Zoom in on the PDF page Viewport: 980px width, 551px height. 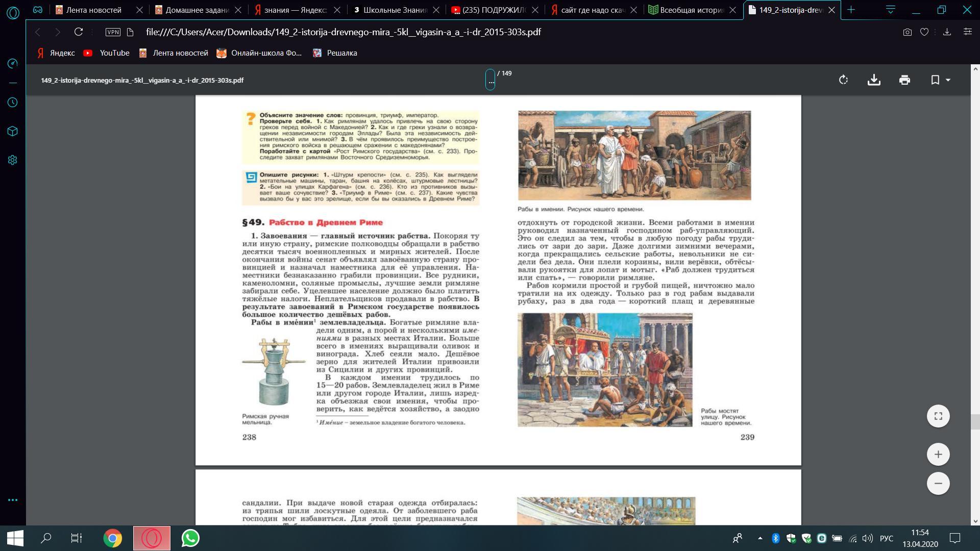click(938, 455)
